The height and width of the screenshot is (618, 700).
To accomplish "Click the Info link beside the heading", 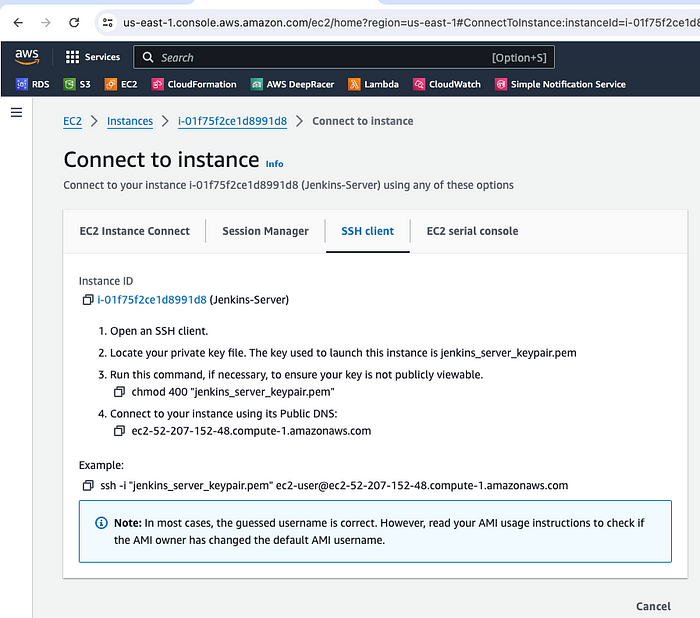I will coord(274,164).
